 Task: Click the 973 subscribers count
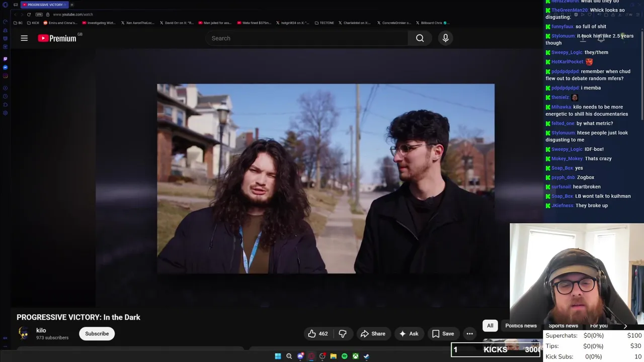click(x=52, y=338)
